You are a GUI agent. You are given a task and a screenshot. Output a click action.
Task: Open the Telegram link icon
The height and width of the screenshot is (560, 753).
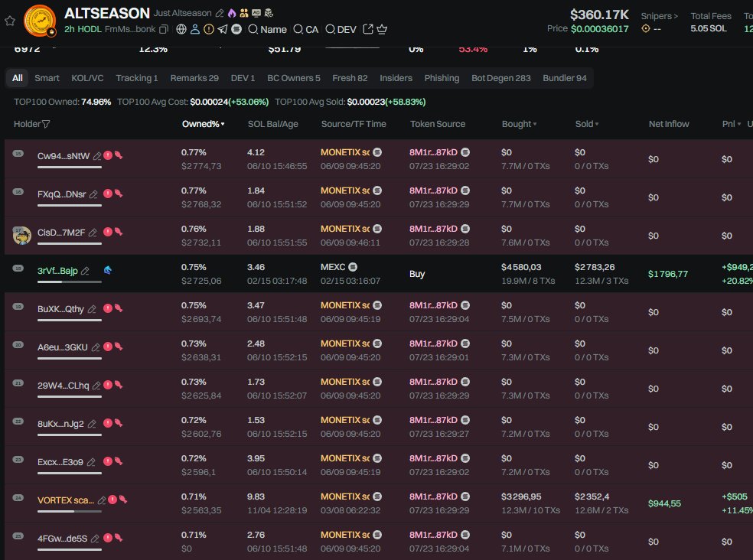tap(223, 29)
